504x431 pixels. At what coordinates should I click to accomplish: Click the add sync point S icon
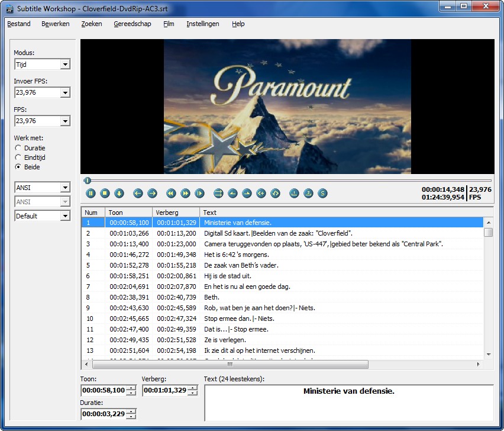click(x=322, y=194)
